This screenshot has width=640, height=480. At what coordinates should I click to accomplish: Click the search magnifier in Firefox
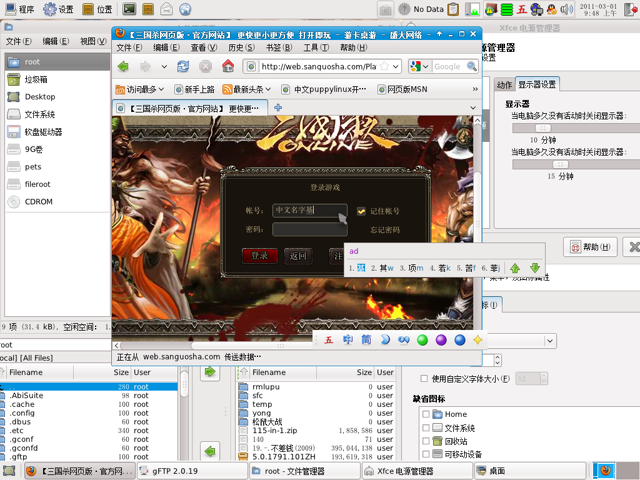pyautogui.click(x=471, y=66)
